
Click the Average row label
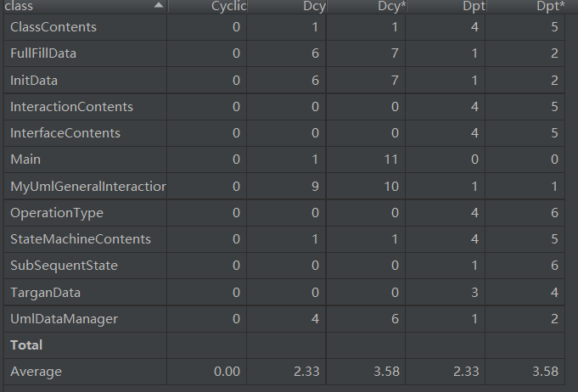[x=36, y=372]
